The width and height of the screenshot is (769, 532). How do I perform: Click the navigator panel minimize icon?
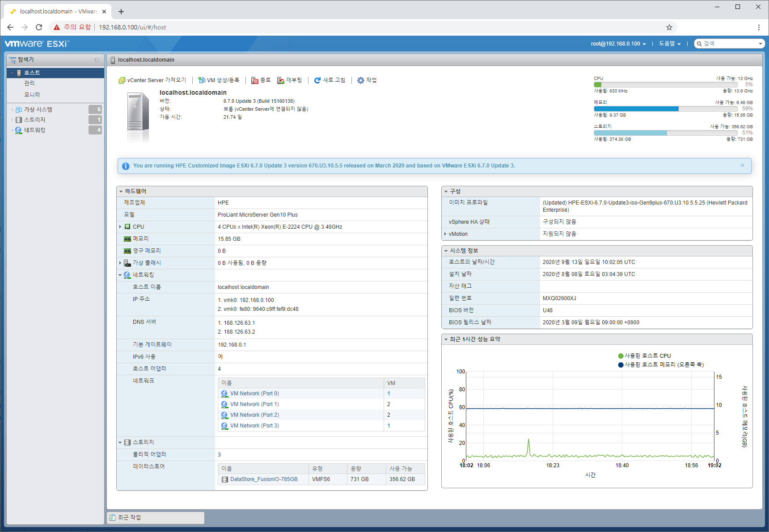pyautogui.click(x=97, y=60)
